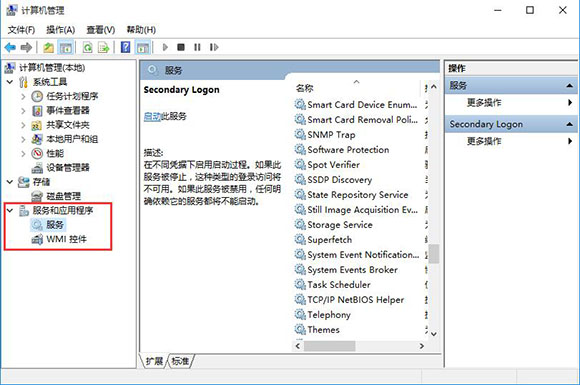Expand the 共享文件夹 tree node
This screenshot has width=580, height=385.
tap(23, 125)
